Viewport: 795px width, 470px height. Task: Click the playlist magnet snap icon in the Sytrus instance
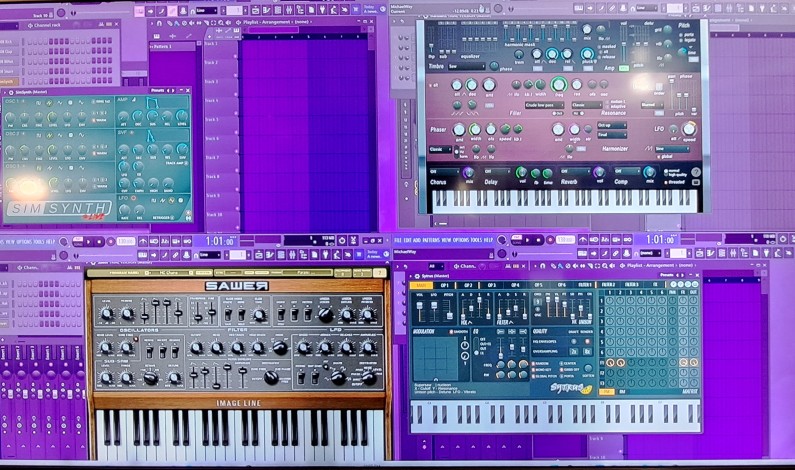click(543, 265)
